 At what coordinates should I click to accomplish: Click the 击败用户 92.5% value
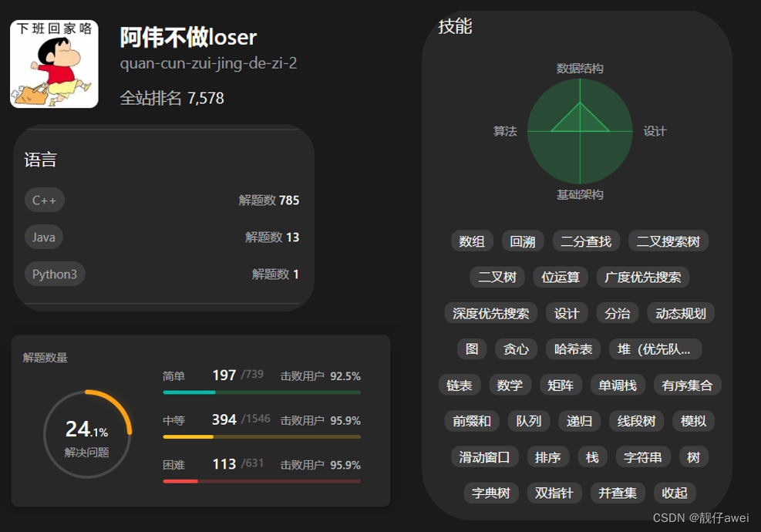pos(345,376)
